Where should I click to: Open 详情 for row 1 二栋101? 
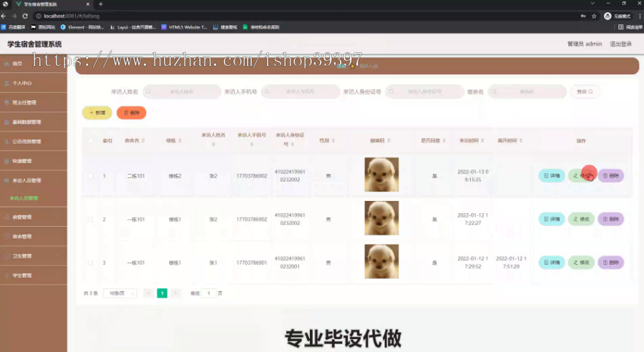pos(552,176)
